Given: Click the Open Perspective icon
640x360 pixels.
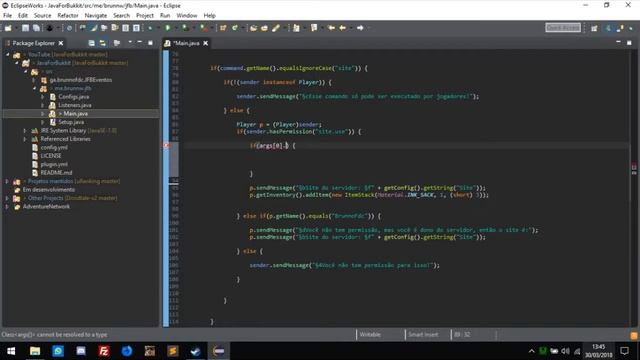Looking at the screenshot, I should pos(594,28).
